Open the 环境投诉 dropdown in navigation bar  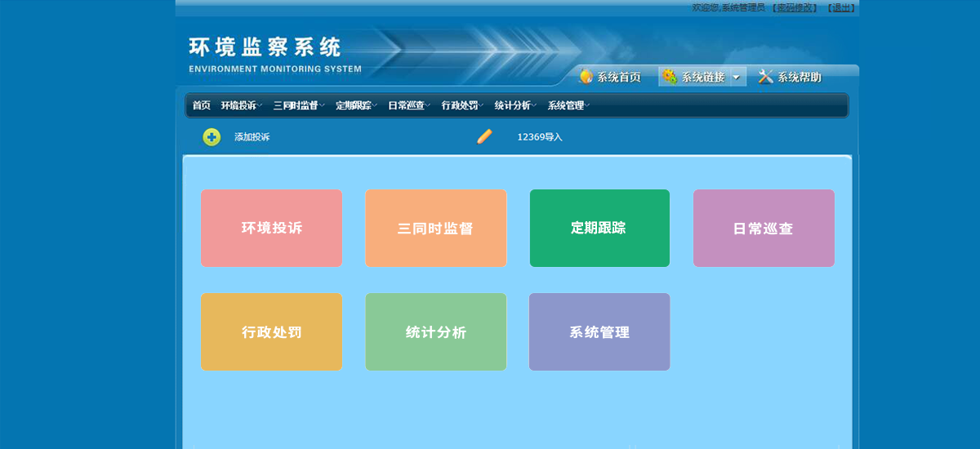(240, 105)
